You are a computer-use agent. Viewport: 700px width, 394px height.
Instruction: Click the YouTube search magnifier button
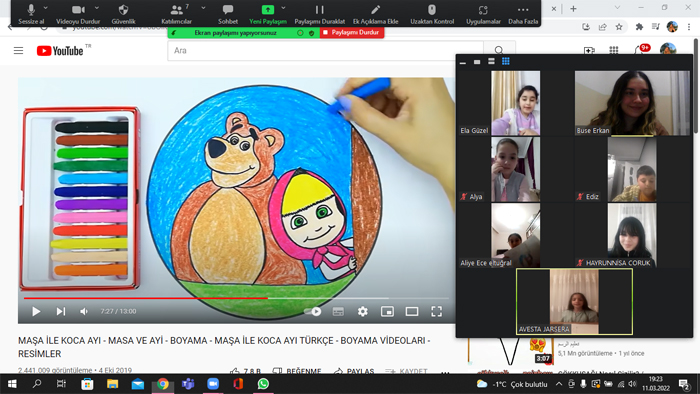click(x=499, y=50)
